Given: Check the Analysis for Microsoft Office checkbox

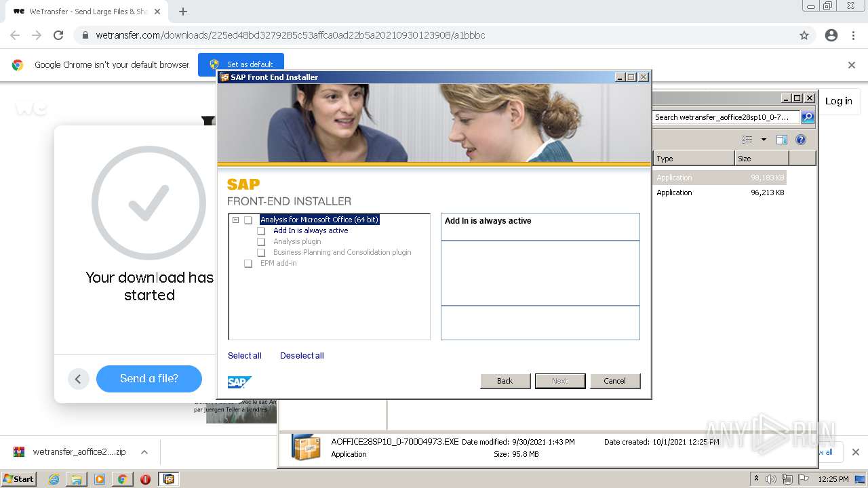Looking at the screenshot, I should tap(248, 220).
